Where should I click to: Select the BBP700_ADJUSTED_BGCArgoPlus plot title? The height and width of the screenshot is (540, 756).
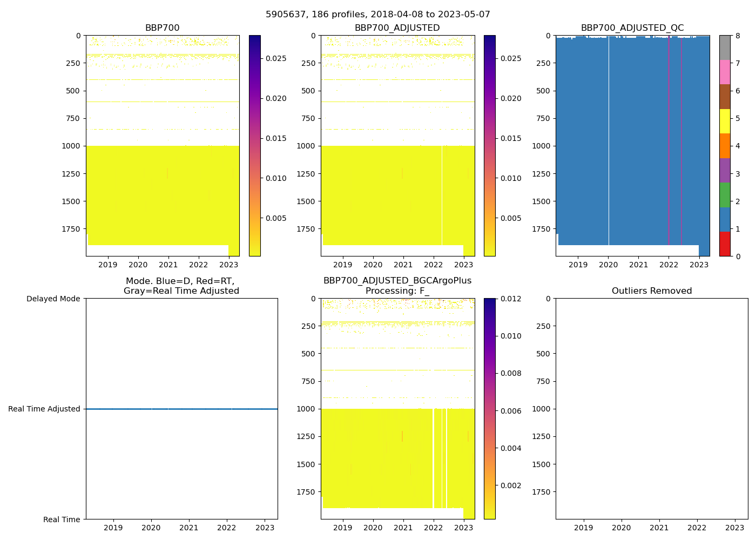[x=397, y=281]
